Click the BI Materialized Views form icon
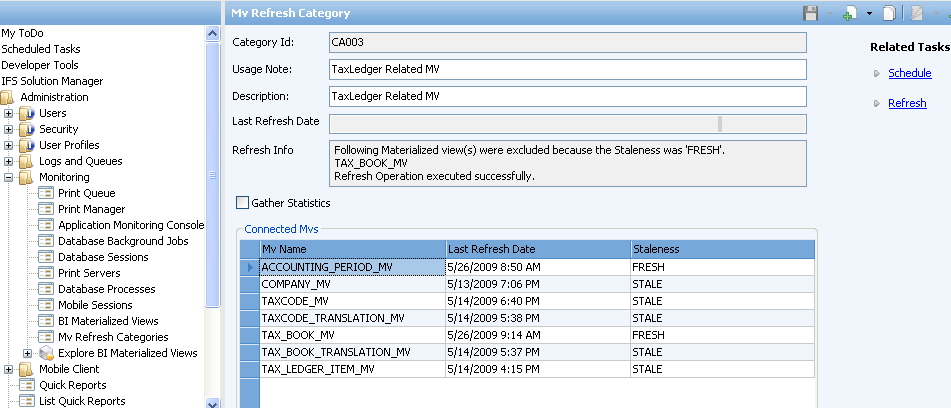This screenshot has height=408, width=951. (46, 321)
